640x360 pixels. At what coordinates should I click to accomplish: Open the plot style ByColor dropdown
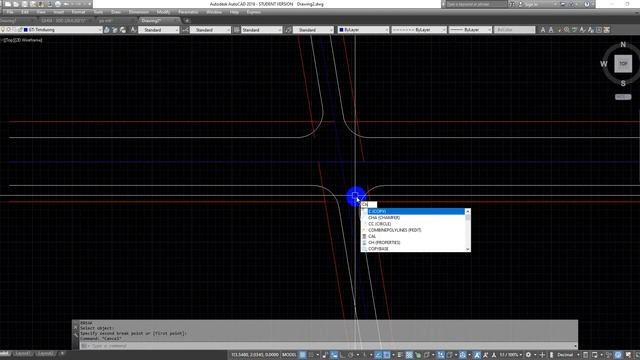click(514, 30)
